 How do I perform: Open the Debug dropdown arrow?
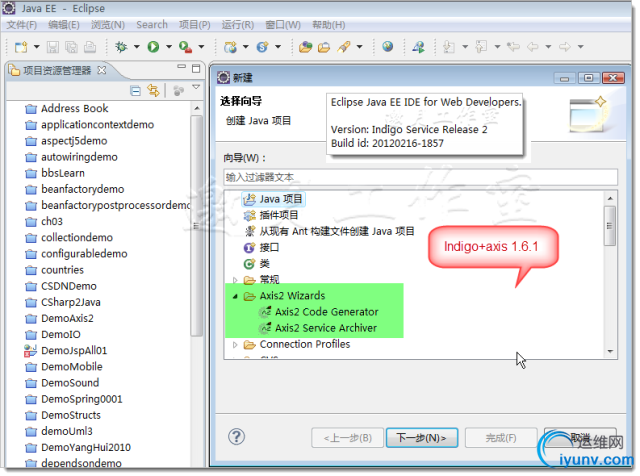137,47
